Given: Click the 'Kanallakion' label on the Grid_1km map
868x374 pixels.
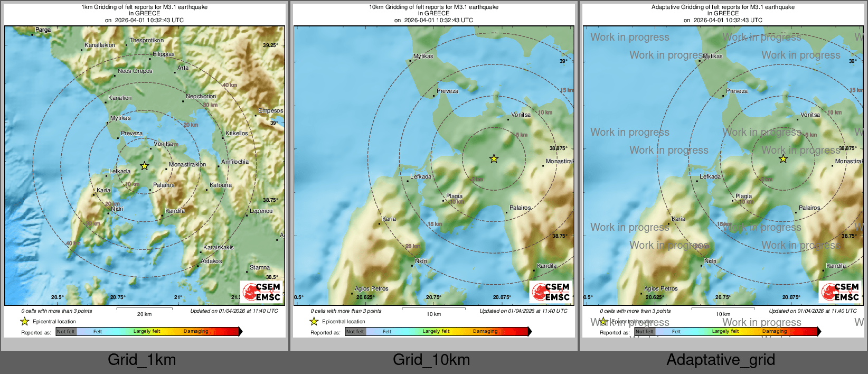Looking at the screenshot, I should click(100, 45).
